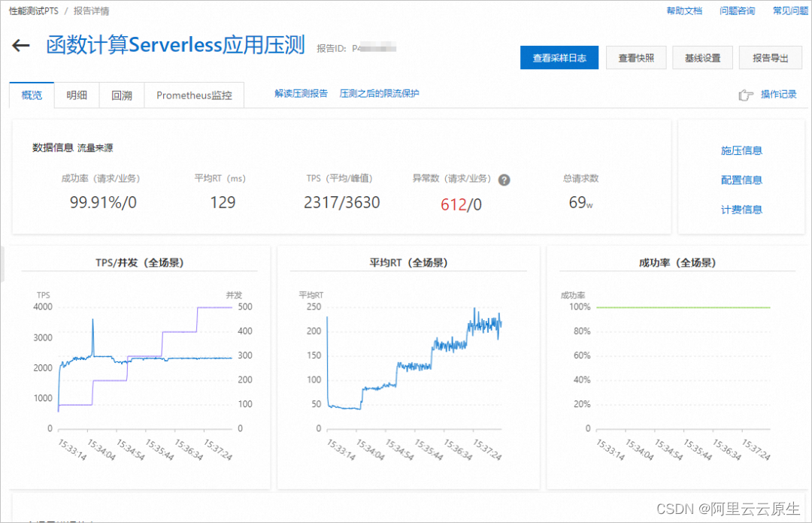Viewport: 812px width, 523px height.
Task: Click the purple concurrency line at 500
Action: (214, 307)
